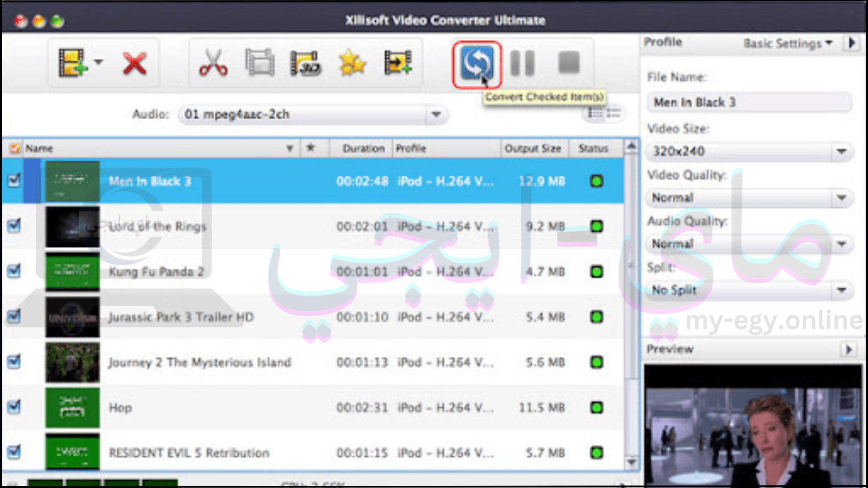
Task: Open the Video Quality dropdown
Action: (x=750, y=197)
